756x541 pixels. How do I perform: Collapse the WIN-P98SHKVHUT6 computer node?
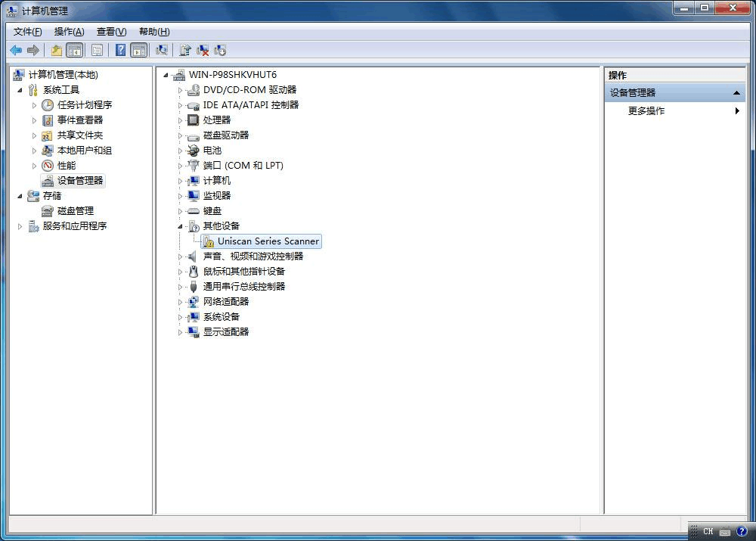166,75
